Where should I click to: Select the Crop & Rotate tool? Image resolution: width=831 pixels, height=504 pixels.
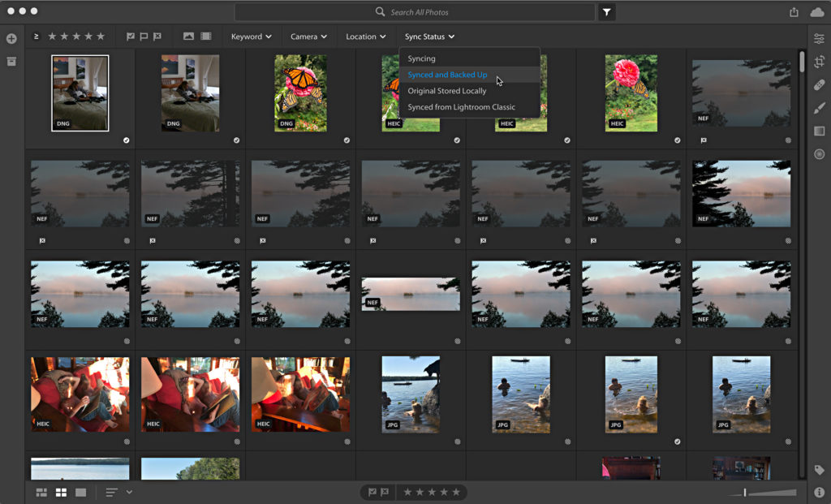819,62
